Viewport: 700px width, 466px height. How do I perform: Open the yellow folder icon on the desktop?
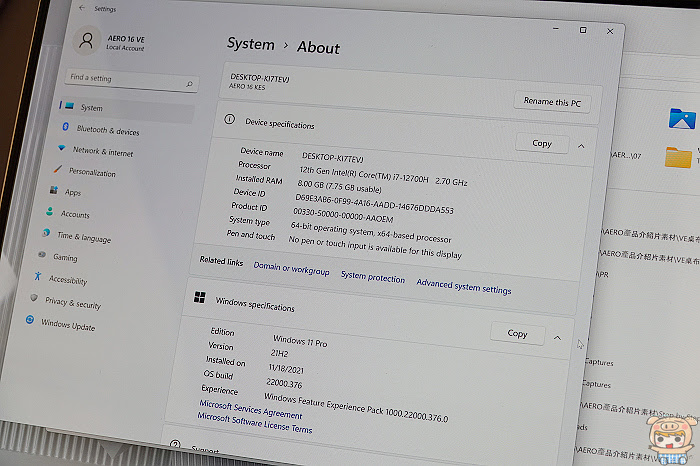678,158
